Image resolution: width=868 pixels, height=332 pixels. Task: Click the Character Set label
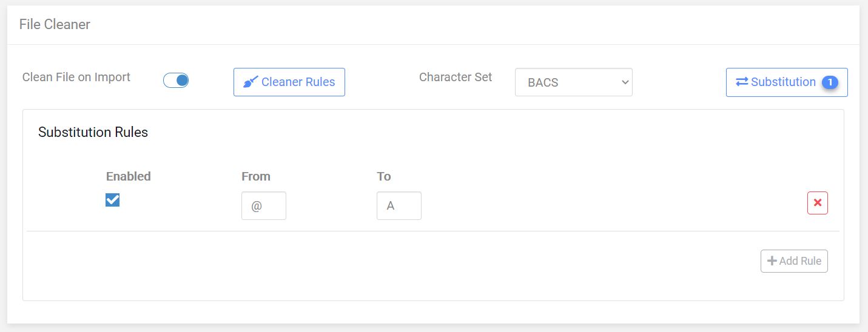456,77
